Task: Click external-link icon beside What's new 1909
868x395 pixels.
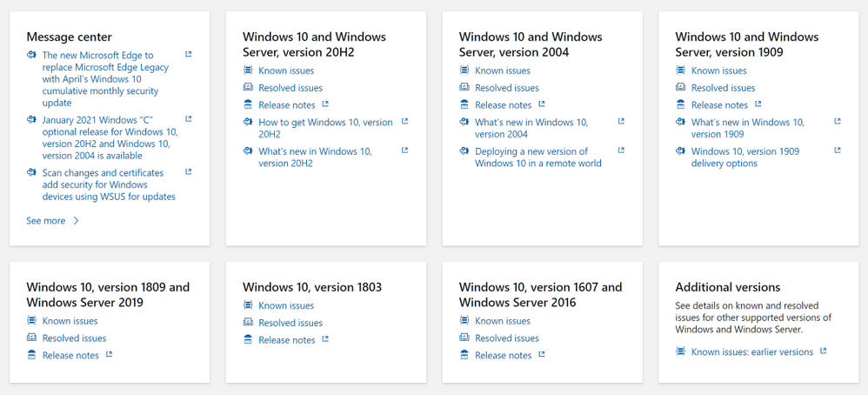Action: pyautogui.click(x=838, y=121)
